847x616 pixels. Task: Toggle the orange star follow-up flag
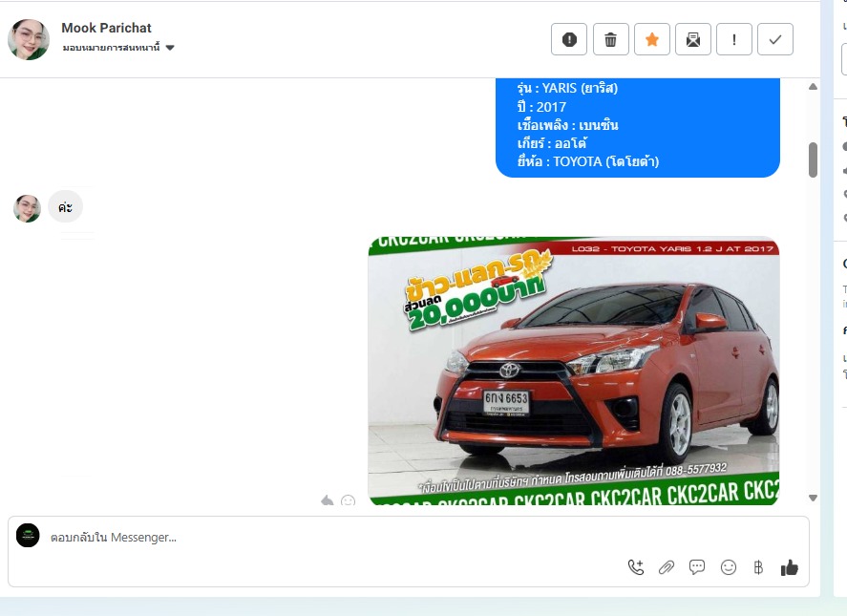coord(652,39)
